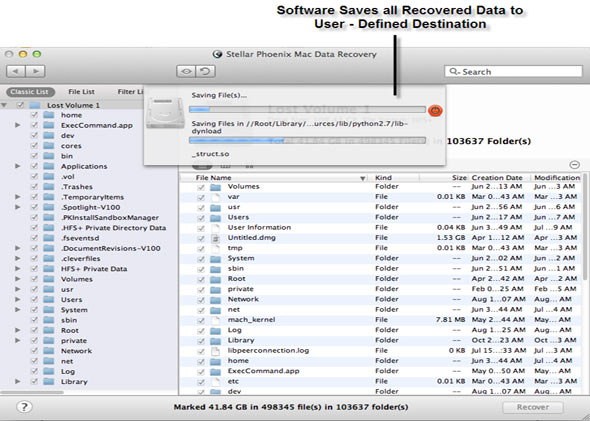
Task: Uncheck the home folder checkbox in the tree
Action: click(x=34, y=115)
